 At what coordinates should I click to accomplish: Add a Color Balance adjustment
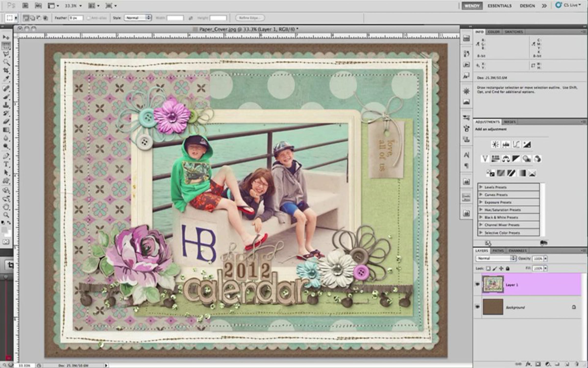506,159
